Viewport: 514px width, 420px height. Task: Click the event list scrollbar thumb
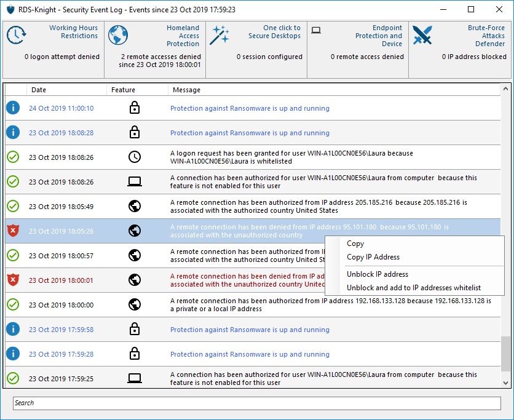[505, 354]
